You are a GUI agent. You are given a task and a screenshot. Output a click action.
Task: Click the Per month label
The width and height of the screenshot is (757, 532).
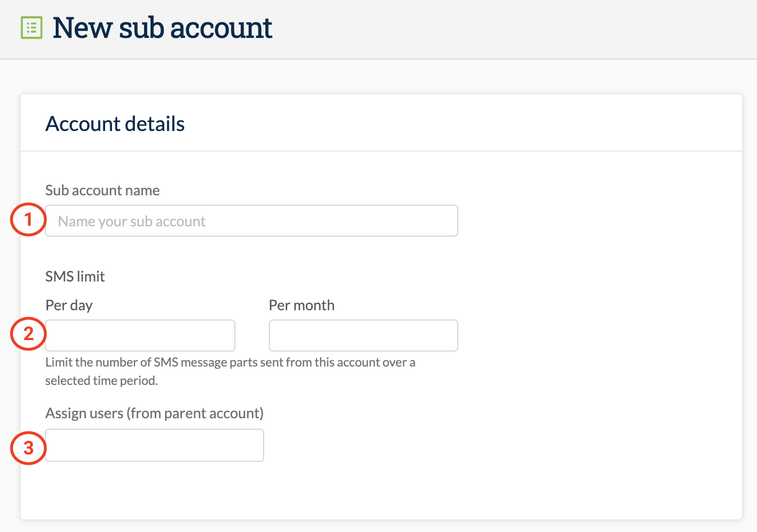point(302,305)
